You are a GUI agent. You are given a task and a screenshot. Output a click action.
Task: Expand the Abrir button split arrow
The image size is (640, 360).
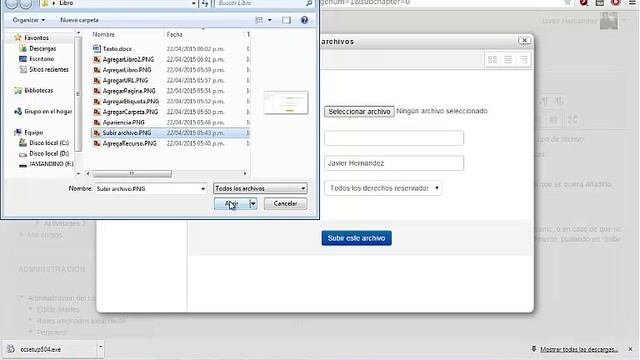pyautogui.click(x=253, y=203)
